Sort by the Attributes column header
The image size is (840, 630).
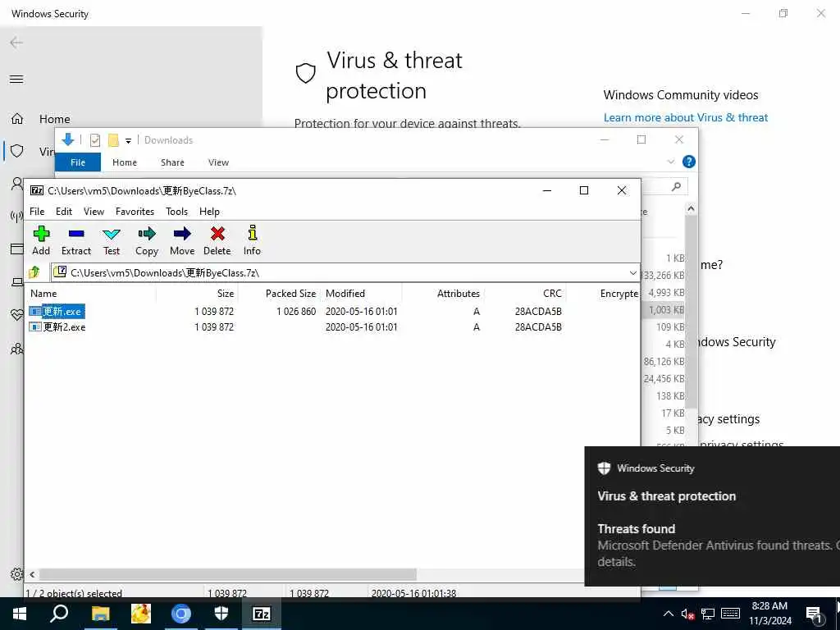click(443, 294)
